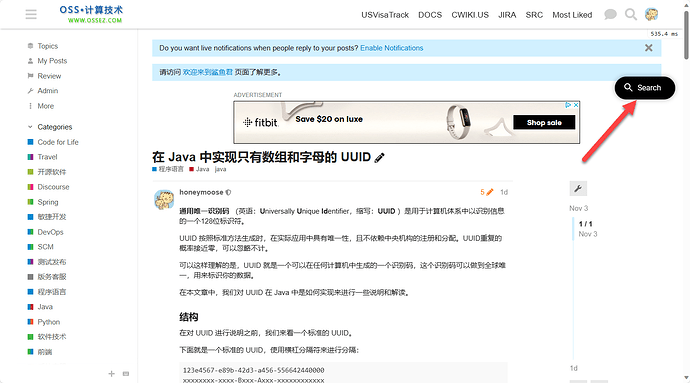This screenshot has height=383, width=690.
Task: Click the magnifier search icon in header
Action: pos(631,15)
